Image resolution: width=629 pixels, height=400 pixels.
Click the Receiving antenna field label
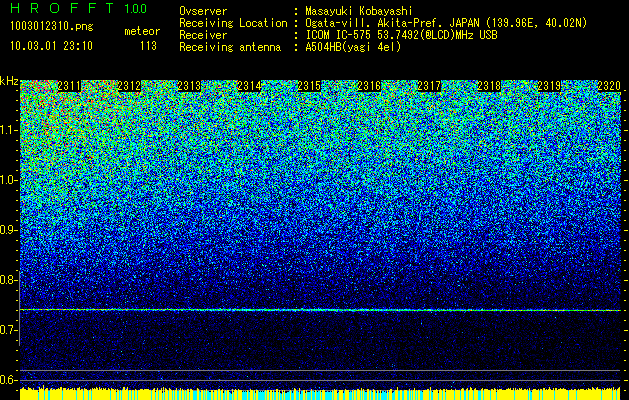(230, 47)
